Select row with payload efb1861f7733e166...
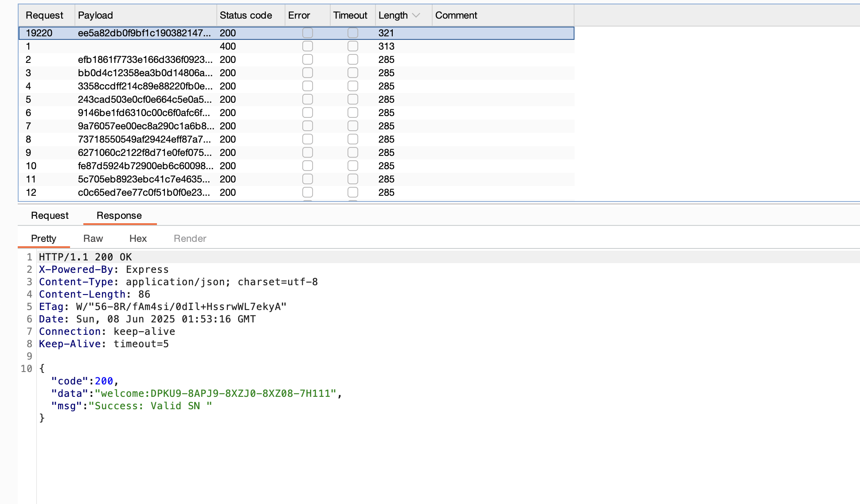 pos(145,60)
